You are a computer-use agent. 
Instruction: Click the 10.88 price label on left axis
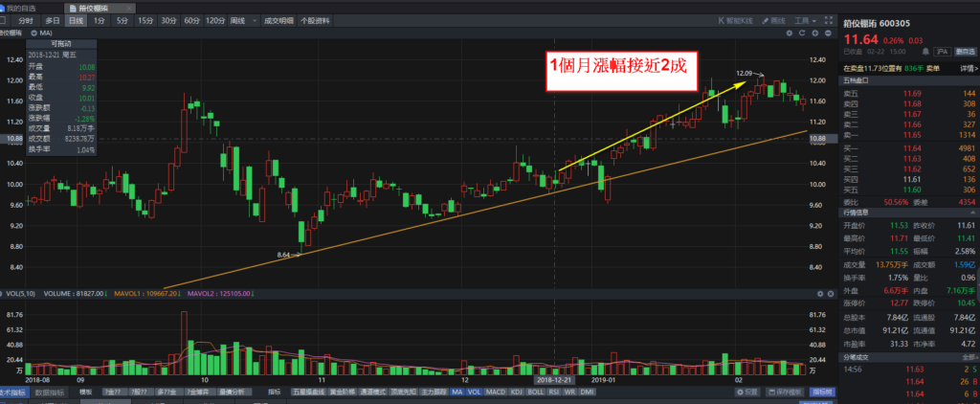point(13,138)
